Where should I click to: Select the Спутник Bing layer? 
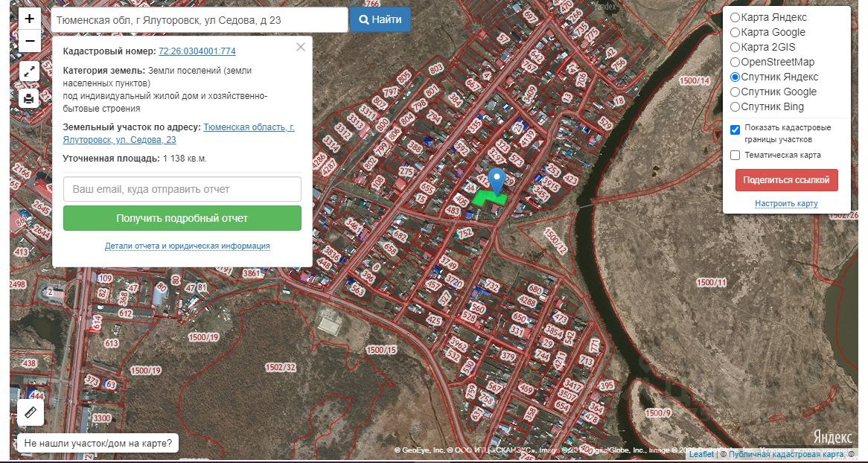735,106
